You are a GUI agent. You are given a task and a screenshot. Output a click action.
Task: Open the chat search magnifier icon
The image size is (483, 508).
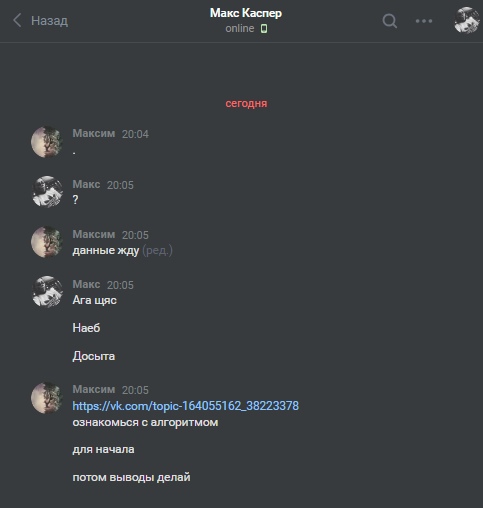pos(389,21)
